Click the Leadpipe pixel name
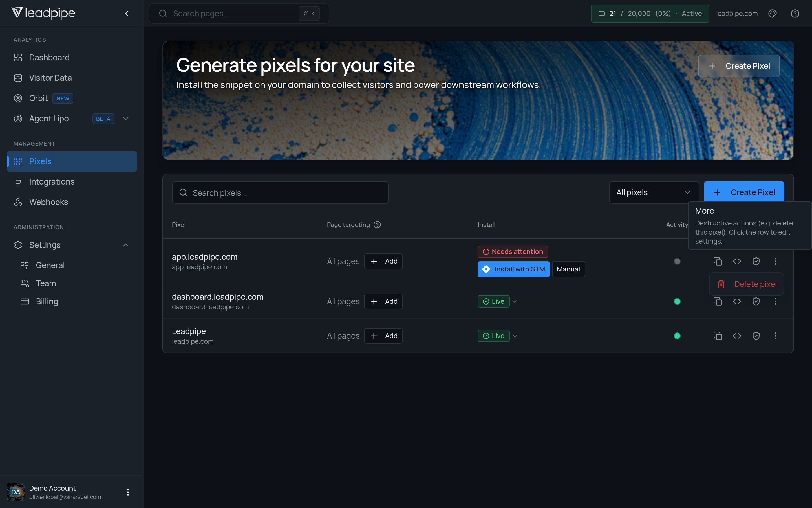The height and width of the screenshot is (508, 812). [189, 331]
